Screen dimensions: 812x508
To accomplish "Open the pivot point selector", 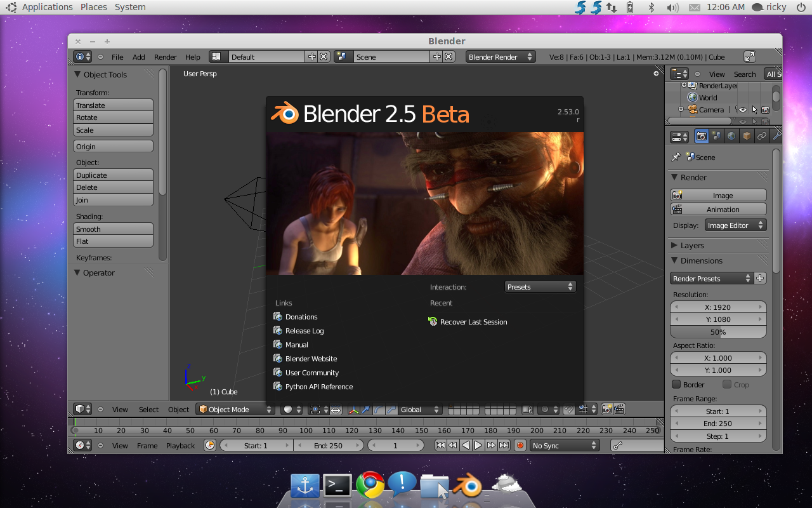I will coord(318,410).
